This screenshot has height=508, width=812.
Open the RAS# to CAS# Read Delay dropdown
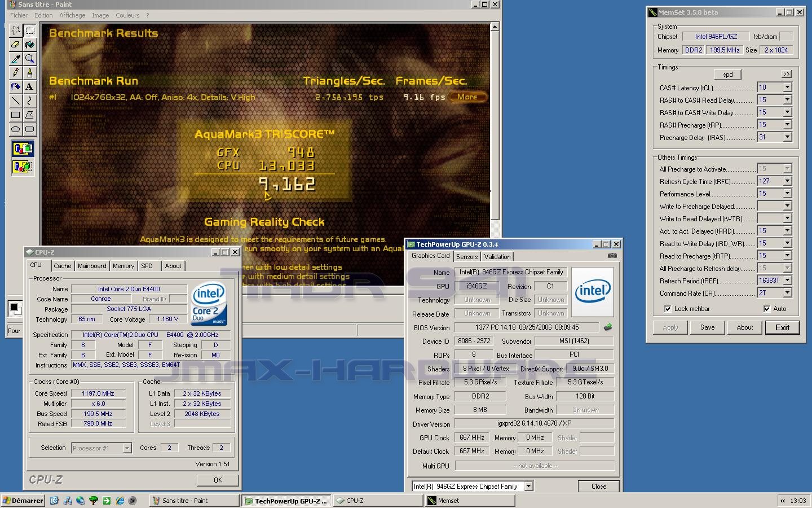[787, 100]
